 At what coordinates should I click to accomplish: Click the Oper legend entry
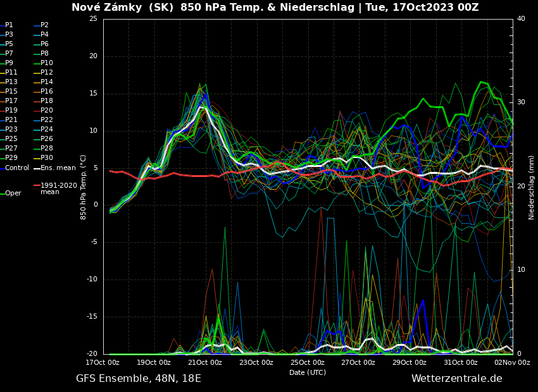(x=13, y=193)
